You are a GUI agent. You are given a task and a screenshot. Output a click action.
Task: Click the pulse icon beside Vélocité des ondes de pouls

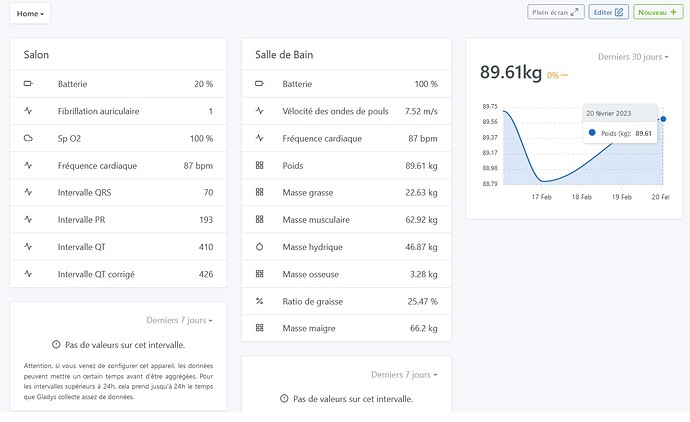click(x=260, y=111)
